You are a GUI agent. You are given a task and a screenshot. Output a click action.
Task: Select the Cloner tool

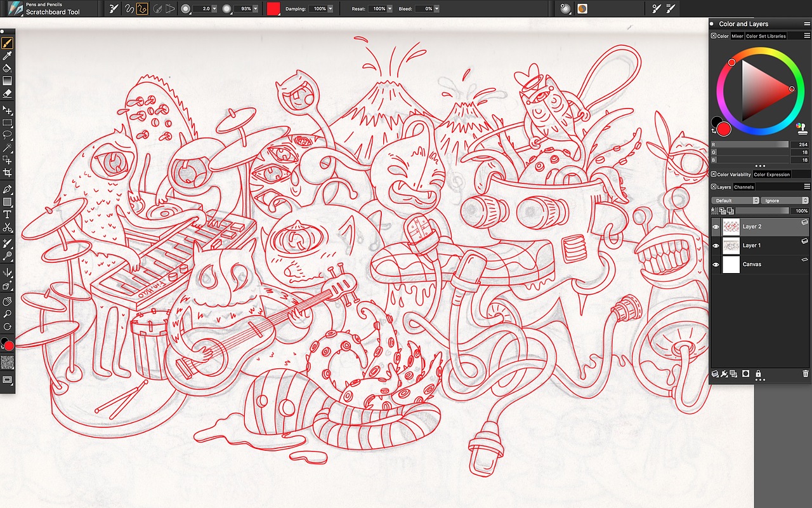[x=8, y=244]
